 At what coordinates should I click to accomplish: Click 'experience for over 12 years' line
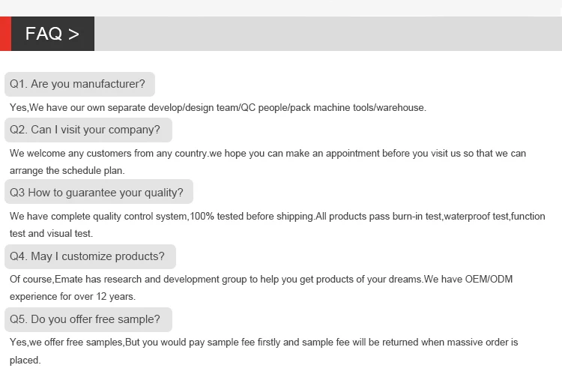coord(73,296)
